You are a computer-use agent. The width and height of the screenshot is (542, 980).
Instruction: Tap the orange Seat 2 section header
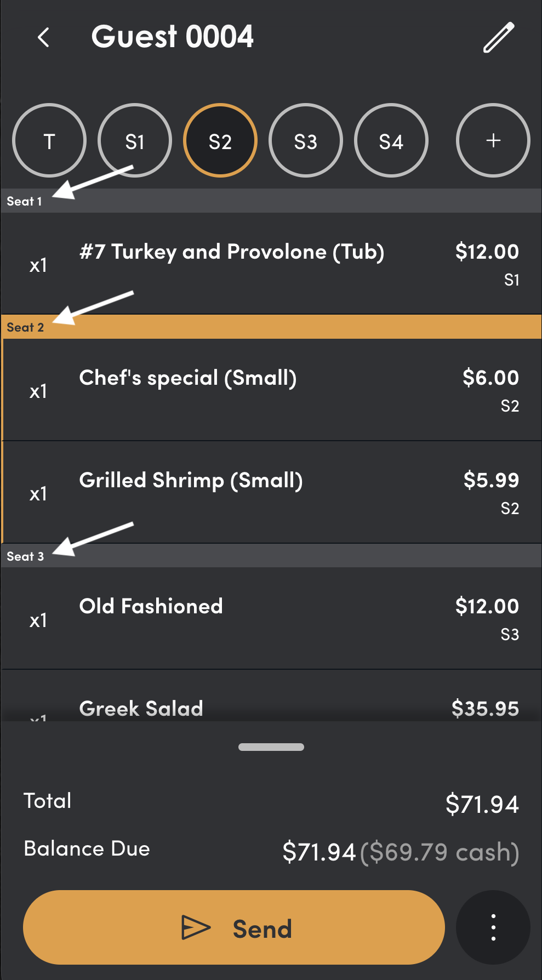point(271,327)
